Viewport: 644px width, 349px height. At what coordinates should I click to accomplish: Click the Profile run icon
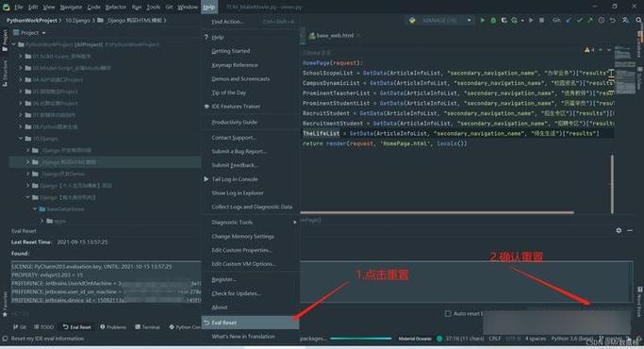(x=514, y=20)
